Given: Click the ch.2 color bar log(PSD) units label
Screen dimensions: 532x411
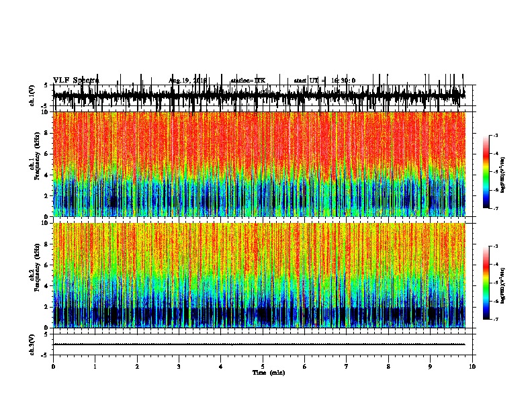Looking at the screenshot, I should tap(503, 285).
